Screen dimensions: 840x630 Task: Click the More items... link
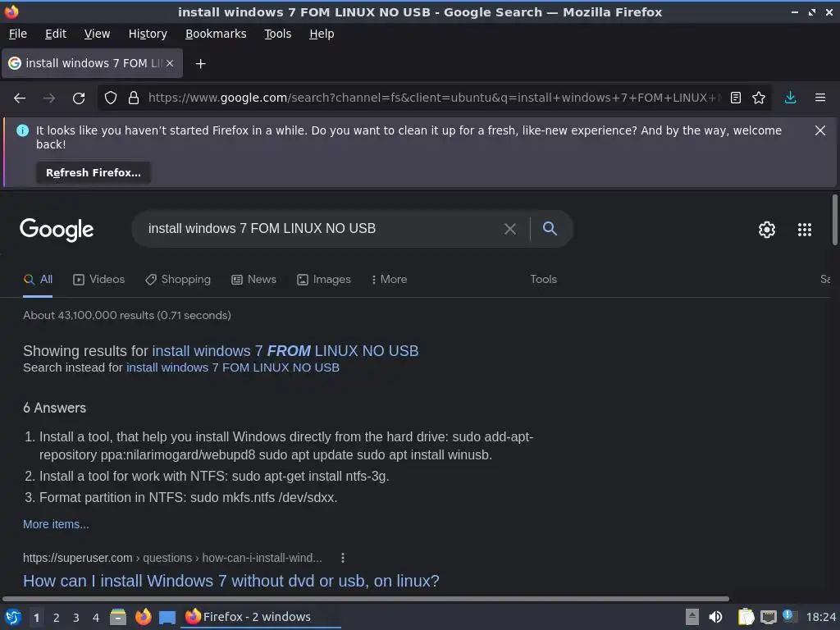point(56,524)
